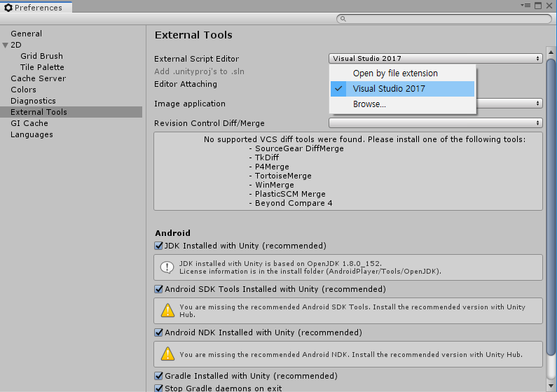Click the PlasticSCM Merge entry
The image size is (557, 392).
pos(290,194)
